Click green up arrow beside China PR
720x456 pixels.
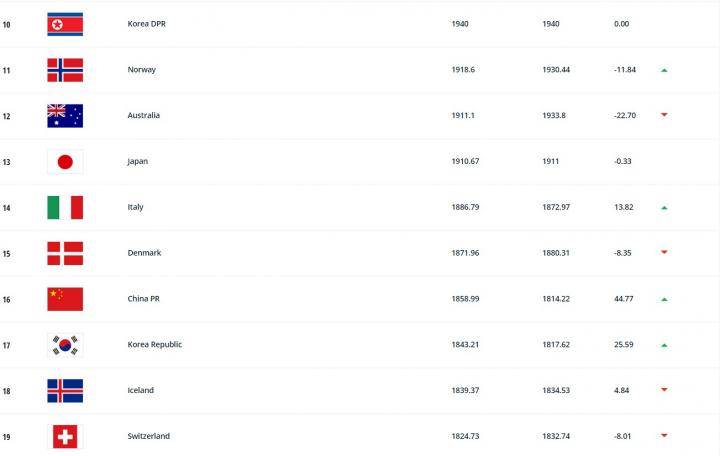(664, 299)
